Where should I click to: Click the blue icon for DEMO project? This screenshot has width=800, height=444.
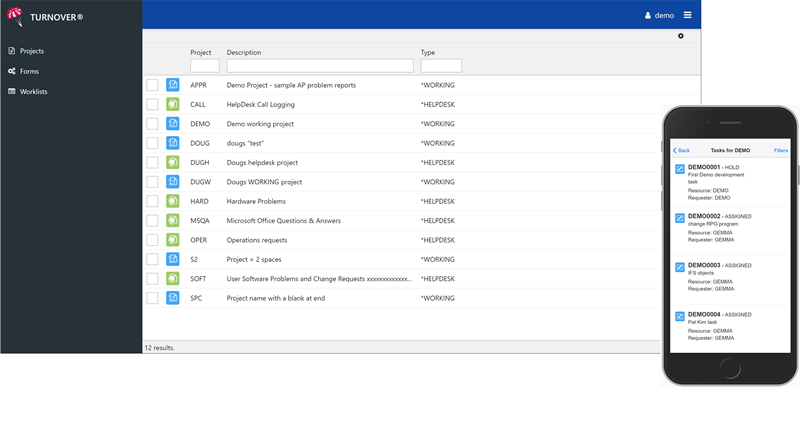(172, 124)
